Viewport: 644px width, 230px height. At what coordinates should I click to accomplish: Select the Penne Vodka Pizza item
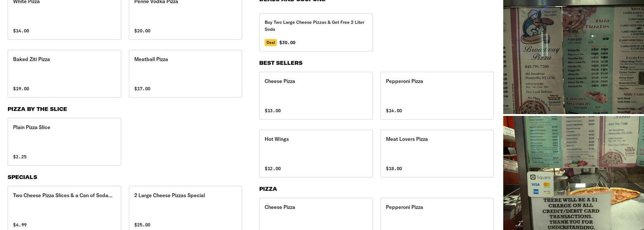tap(185, 18)
